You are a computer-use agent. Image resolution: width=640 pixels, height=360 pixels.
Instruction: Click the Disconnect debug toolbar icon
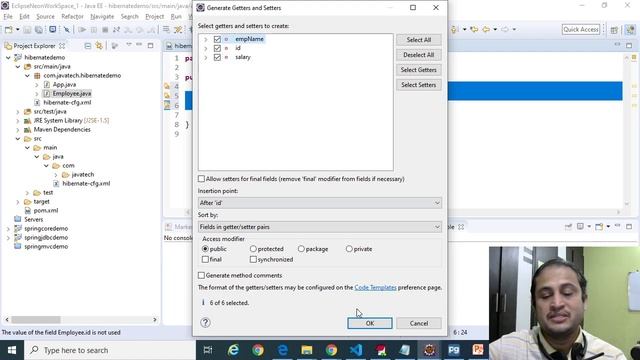tap(116, 30)
